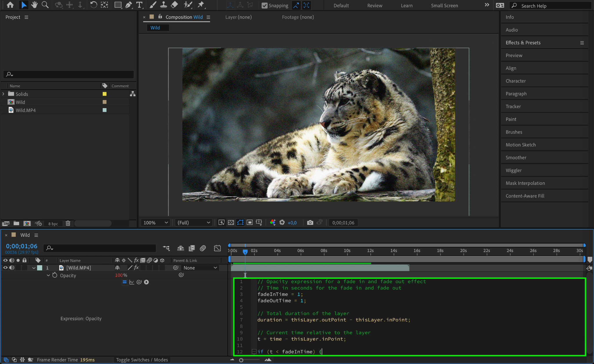Viewport: 594px width, 364px height.
Task: Select the Rotation tool
Action: [93, 5]
